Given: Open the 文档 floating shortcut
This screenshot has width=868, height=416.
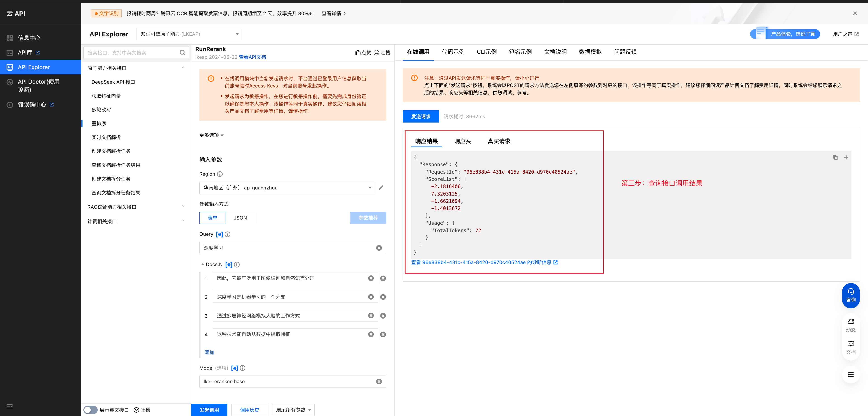Looking at the screenshot, I should [x=850, y=347].
